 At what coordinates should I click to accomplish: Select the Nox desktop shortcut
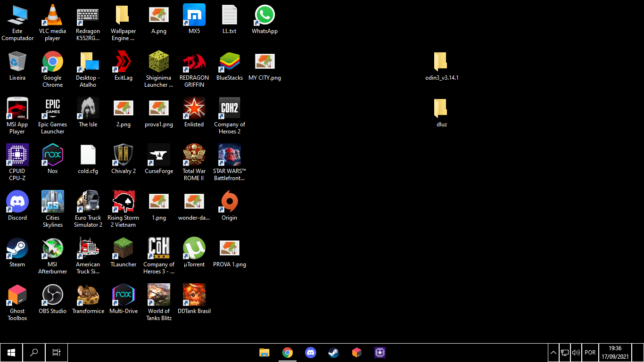[53, 159]
